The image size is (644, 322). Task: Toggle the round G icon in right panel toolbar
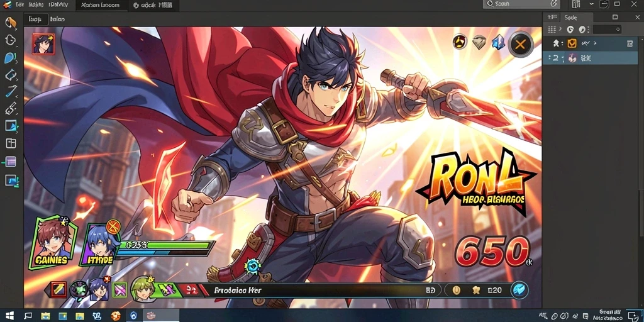click(x=570, y=29)
